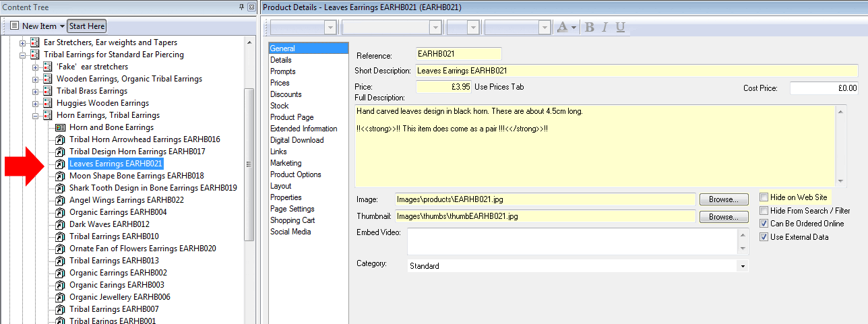Expand the Huggies Wooden Earrings node
The height and width of the screenshot is (324, 868).
click(x=36, y=103)
